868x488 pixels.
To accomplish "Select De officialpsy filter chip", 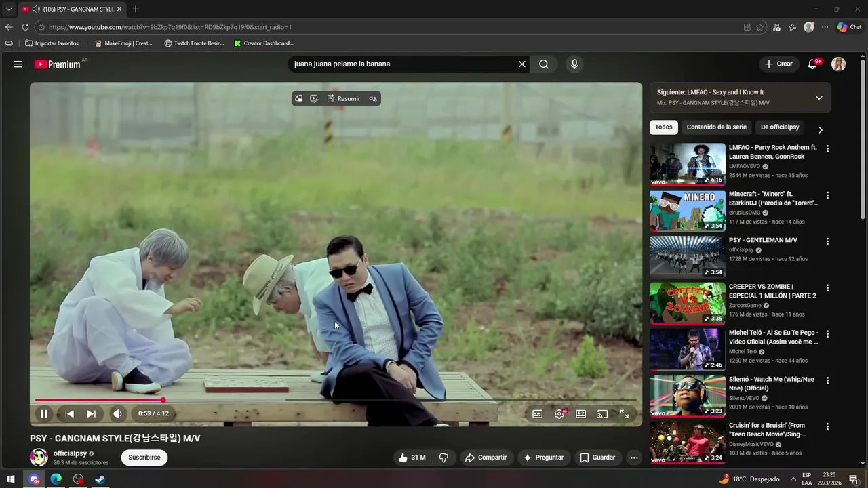I will pos(780,127).
